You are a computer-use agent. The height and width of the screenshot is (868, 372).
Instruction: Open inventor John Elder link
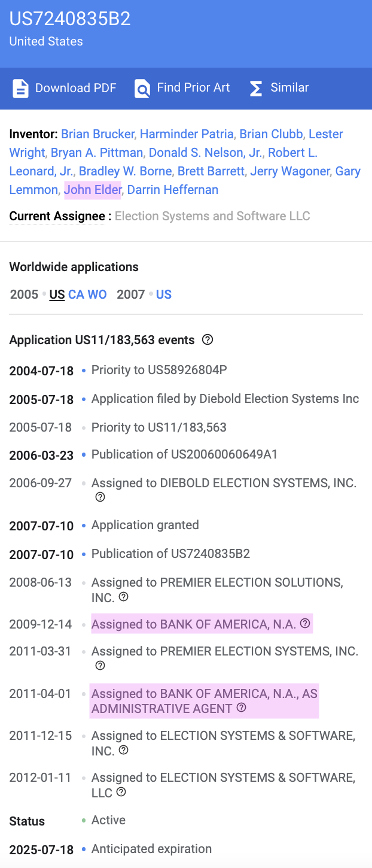(x=93, y=190)
